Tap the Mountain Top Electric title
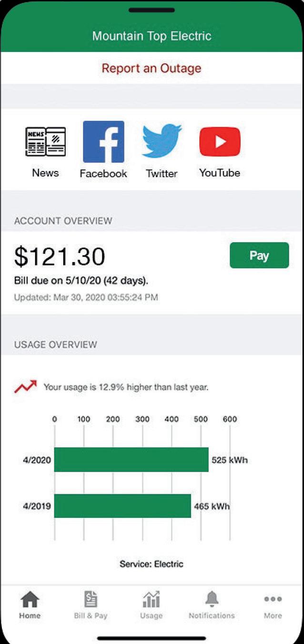304x644 pixels. click(152, 36)
